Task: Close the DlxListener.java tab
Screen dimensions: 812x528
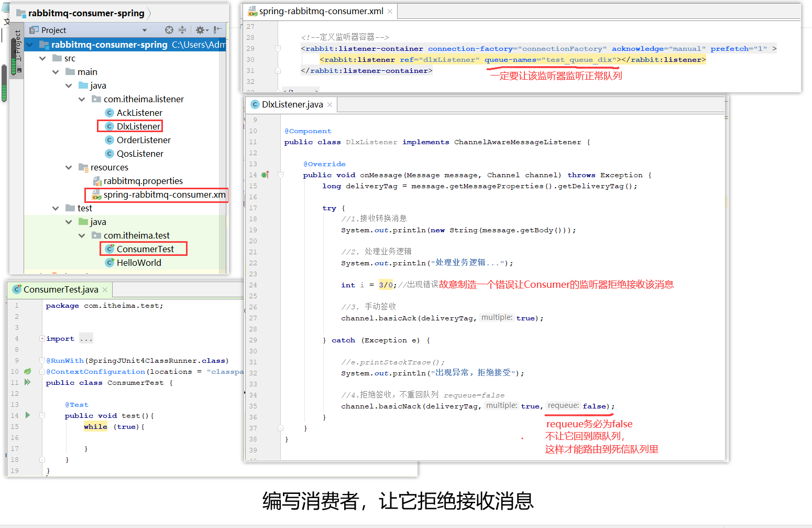Action: 330,105
